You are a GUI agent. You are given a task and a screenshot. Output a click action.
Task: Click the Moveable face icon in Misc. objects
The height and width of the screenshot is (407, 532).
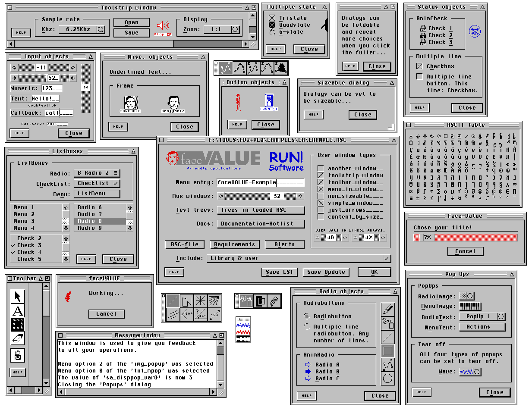click(130, 104)
